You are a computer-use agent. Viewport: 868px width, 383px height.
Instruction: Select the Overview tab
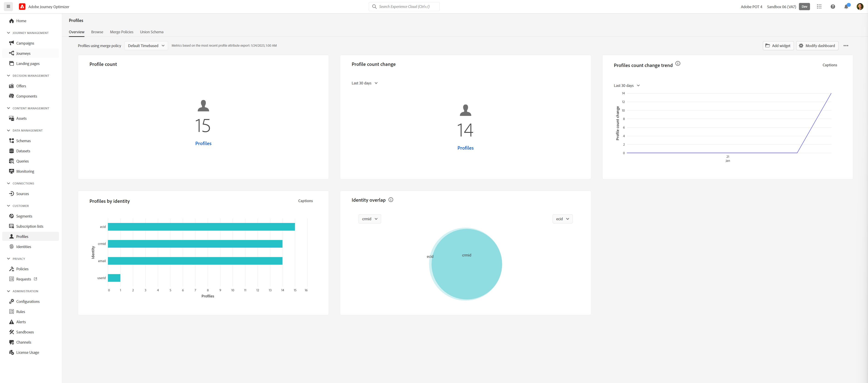pos(77,32)
